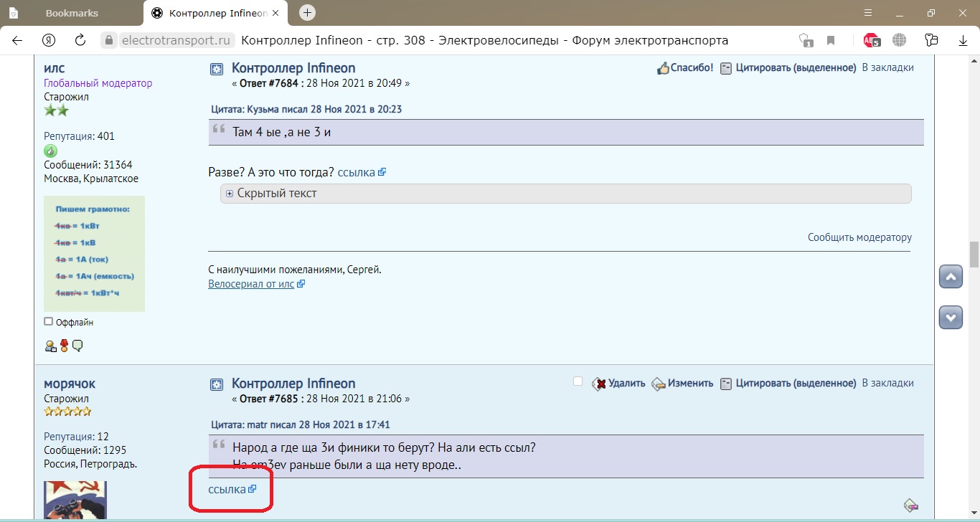Click the vertical scrollbar thumb
The height and width of the screenshot is (522, 980).
click(x=974, y=254)
